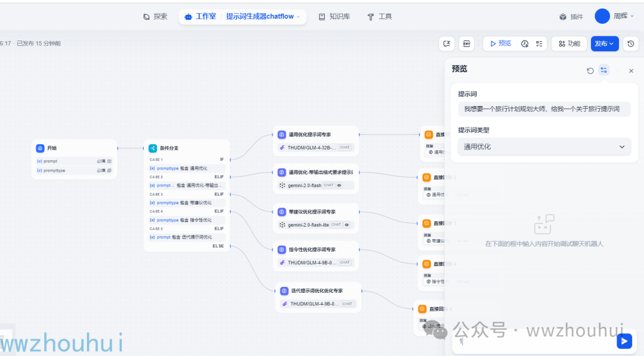
Task: Select the prompttype variable in 开始 node
Action: pos(74,171)
